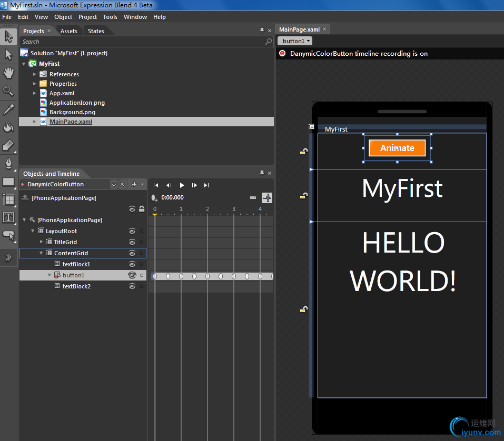Select the Pan hand tool
Viewport: 504px width, 441px height.
pyautogui.click(x=8, y=73)
